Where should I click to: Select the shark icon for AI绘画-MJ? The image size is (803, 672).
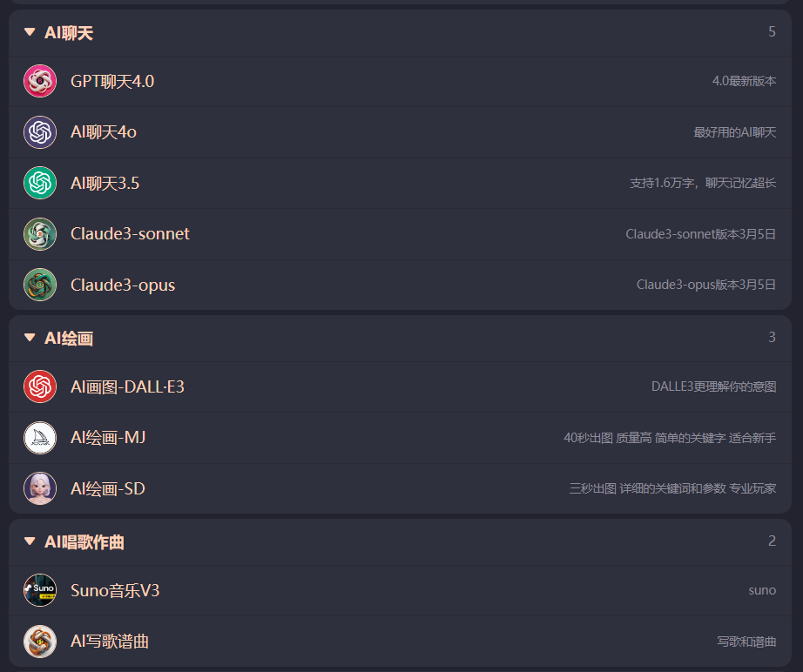point(40,438)
